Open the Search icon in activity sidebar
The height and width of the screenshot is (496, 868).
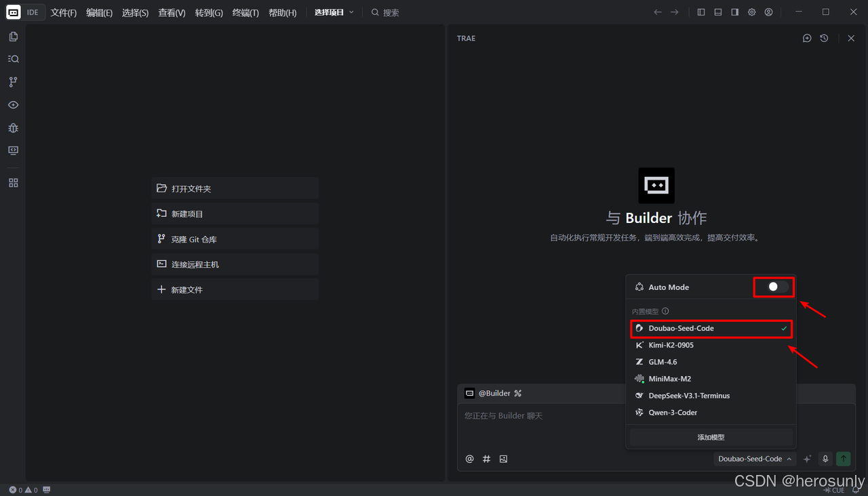tap(13, 59)
